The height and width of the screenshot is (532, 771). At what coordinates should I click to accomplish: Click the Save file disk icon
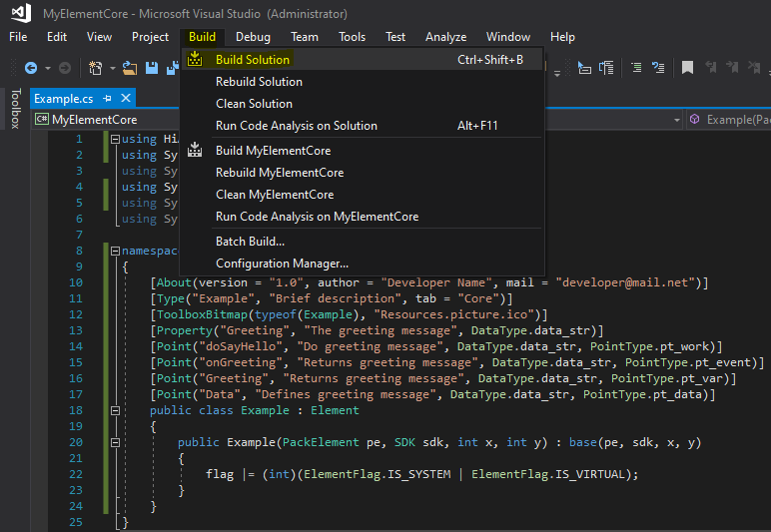151,68
